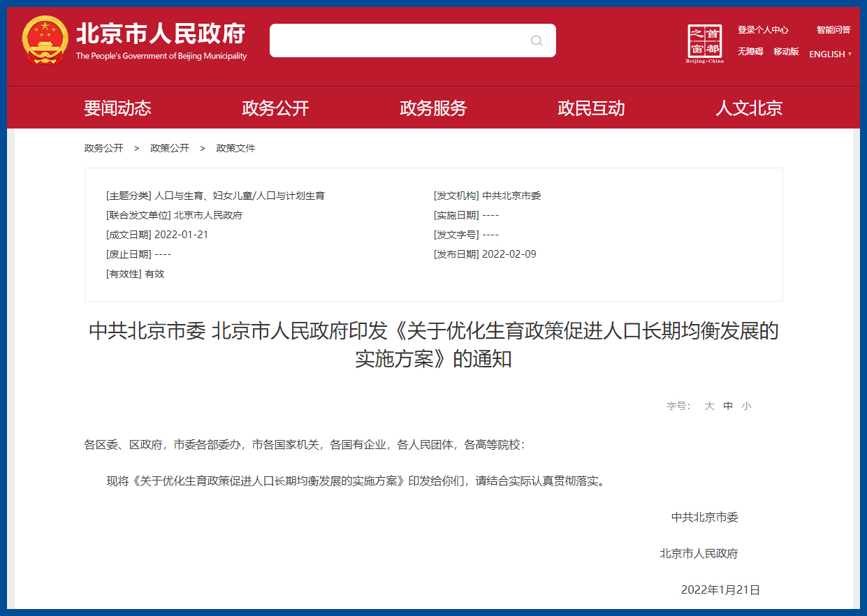This screenshot has width=867, height=616.
Task: Open the ENGLISH language dropdown
Action: point(829,54)
